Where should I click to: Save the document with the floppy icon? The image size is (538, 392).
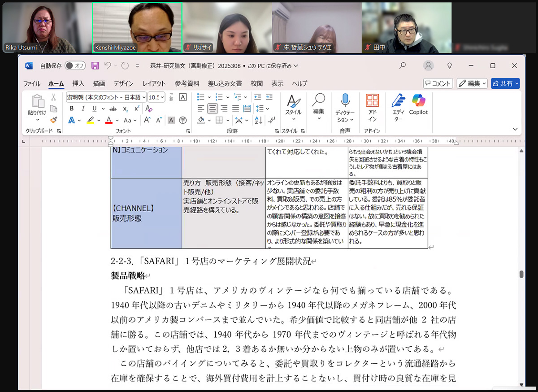click(x=95, y=66)
